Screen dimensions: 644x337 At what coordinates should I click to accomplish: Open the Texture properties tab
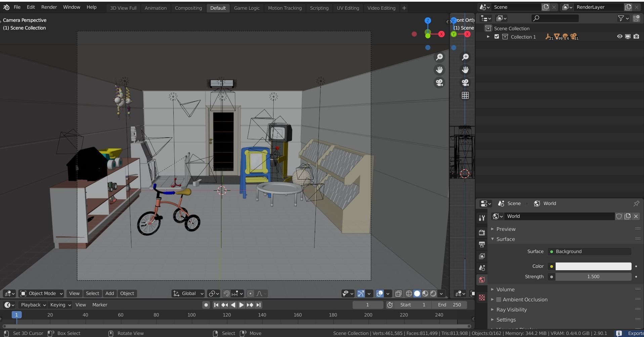(x=482, y=298)
